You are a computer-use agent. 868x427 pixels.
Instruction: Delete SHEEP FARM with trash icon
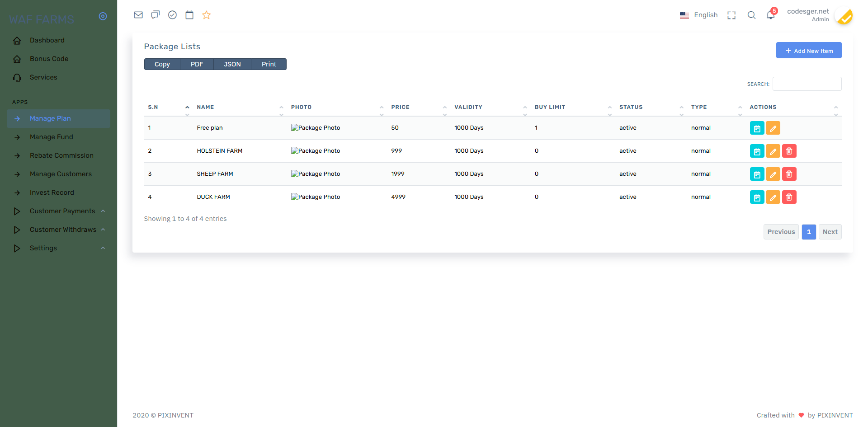pyautogui.click(x=789, y=174)
